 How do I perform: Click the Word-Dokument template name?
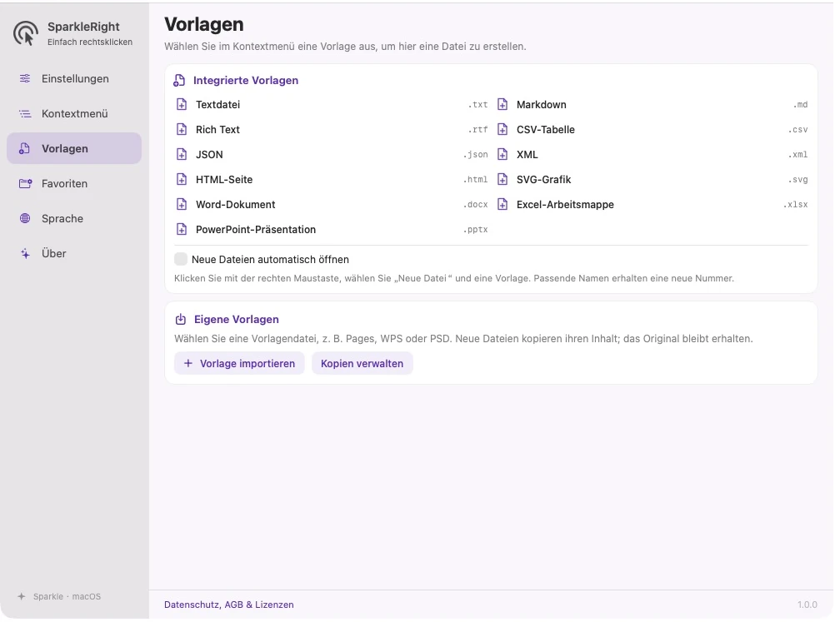coord(236,205)
